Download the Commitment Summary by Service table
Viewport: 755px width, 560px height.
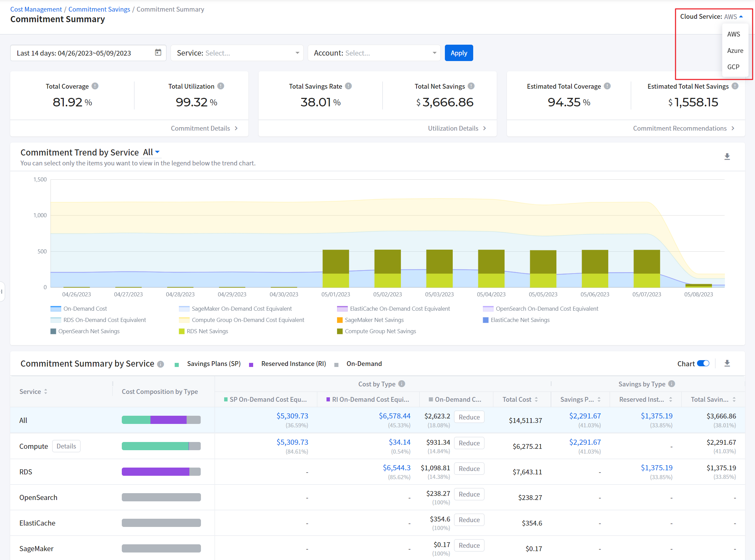pos(727,364)
